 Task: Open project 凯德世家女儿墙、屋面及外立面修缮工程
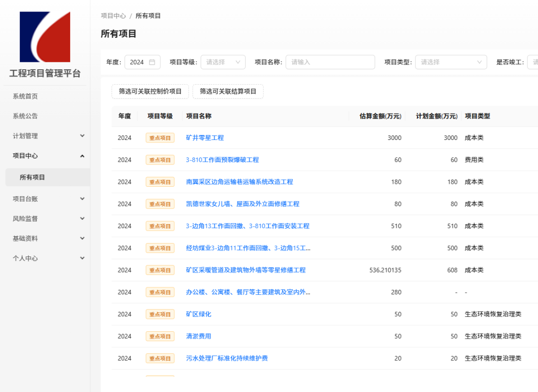pos(243,204)
